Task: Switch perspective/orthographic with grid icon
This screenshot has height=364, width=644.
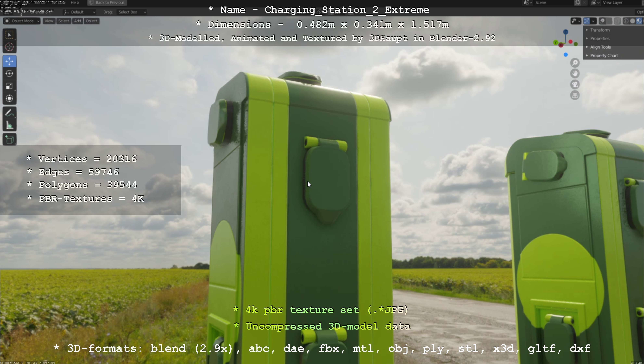Action: pyautogui.click(x=575, y=95)
